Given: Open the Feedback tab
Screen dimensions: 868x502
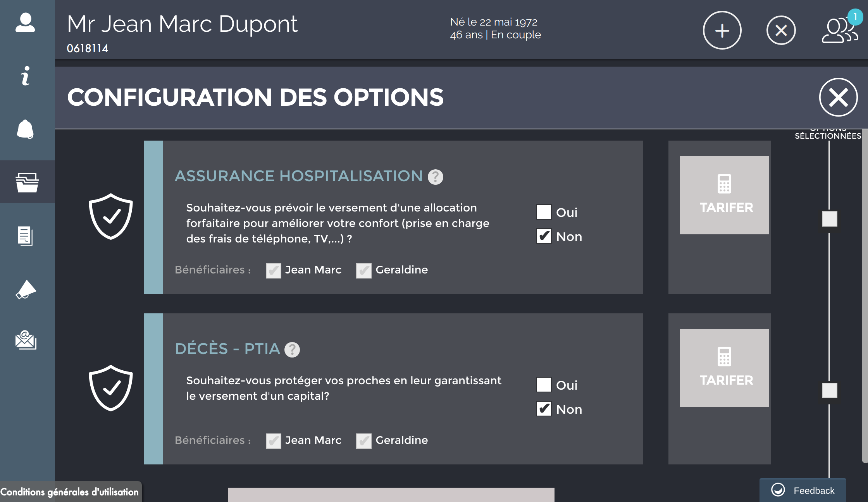Looking at the screenshot, I should (803, 490).
